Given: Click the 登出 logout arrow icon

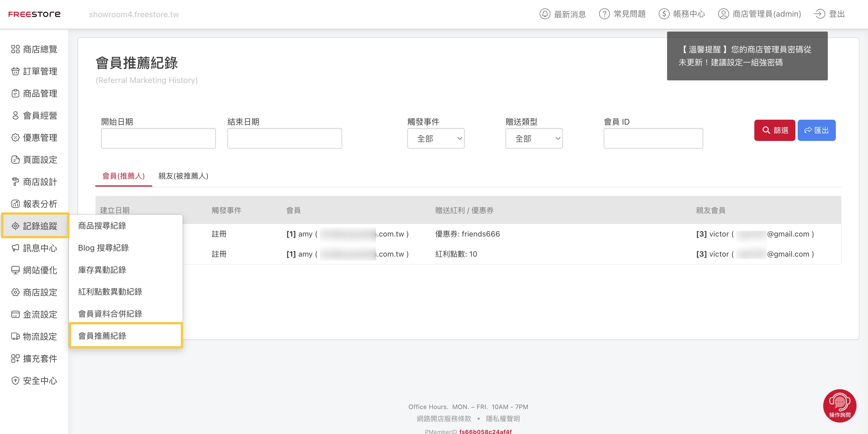Looking at the screenshot, I should click(819, 14).
